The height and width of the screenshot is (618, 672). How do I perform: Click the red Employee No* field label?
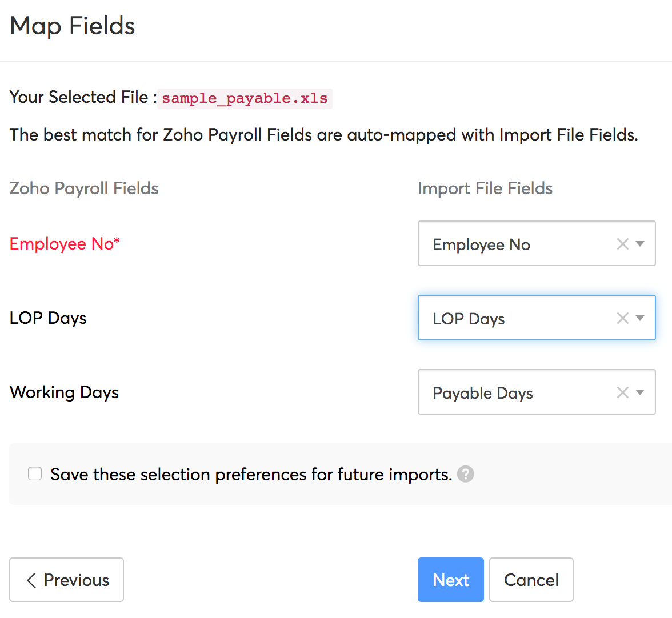[65, 244]
